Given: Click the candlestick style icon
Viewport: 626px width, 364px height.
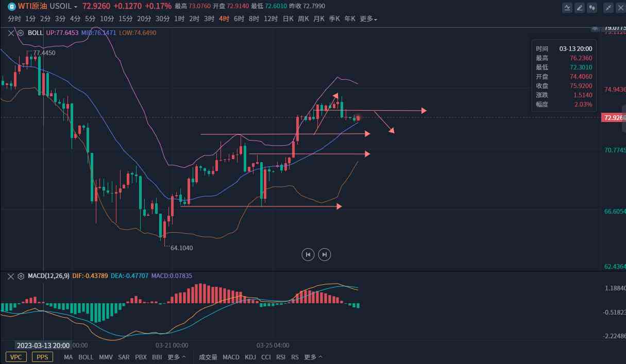Looking at the screenshot, I should [592, 7].
